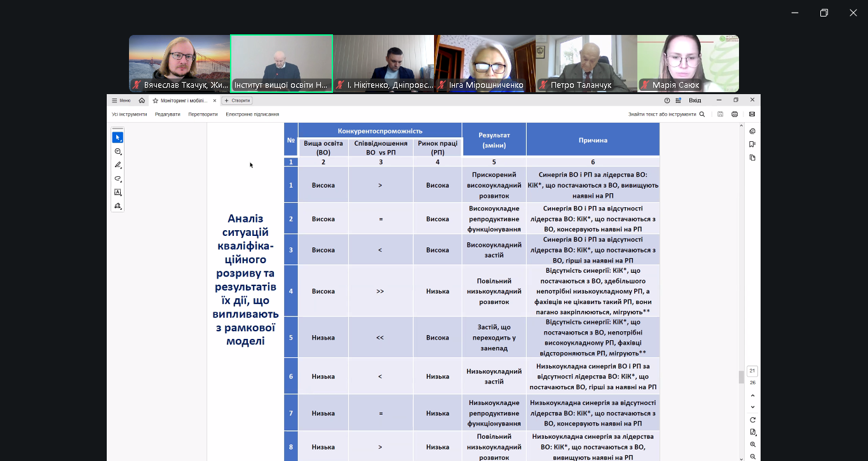Open the bookmarks panel icon
This screenshot has height=461, width=868.
coord(752,144)
